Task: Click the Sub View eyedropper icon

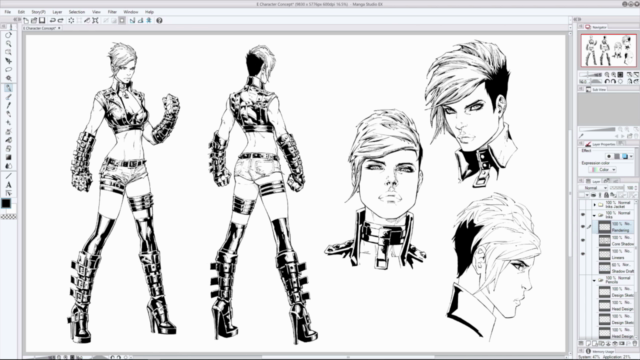Action: coord(582,136)
